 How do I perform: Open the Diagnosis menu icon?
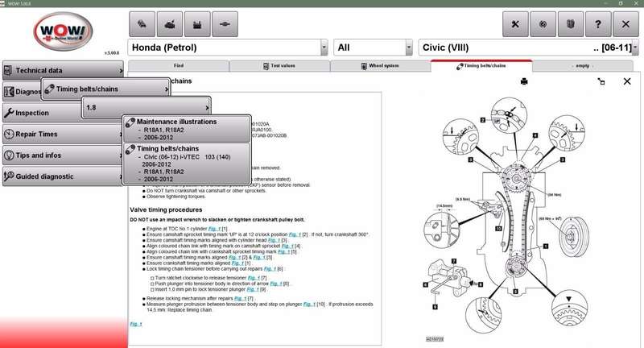9,92
